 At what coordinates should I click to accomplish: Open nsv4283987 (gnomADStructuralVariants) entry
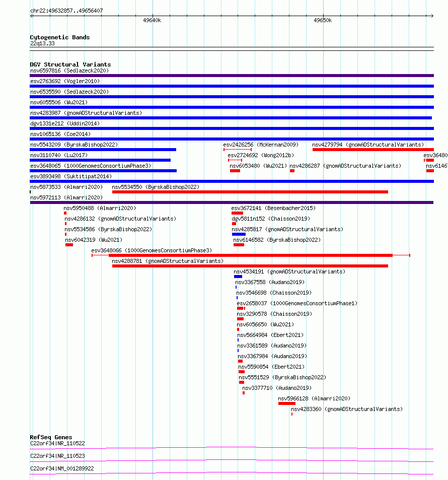(x=86, y=113)
